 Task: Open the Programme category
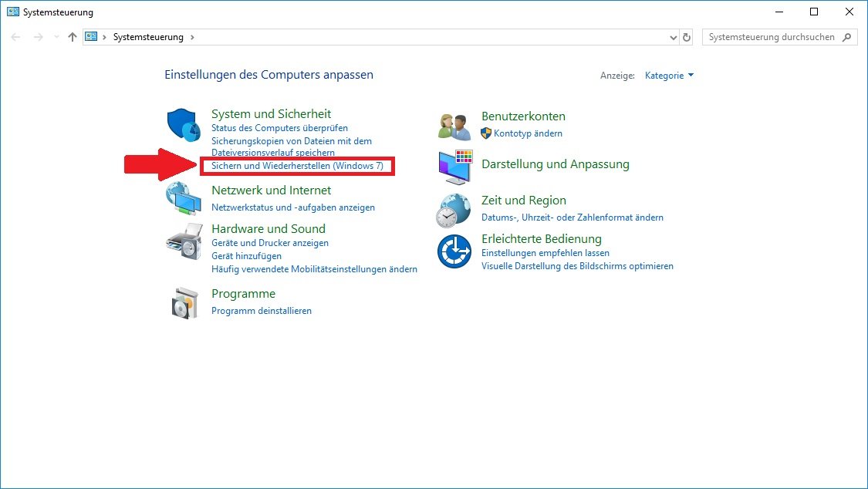pyautogui.click(x=244, y=294)
